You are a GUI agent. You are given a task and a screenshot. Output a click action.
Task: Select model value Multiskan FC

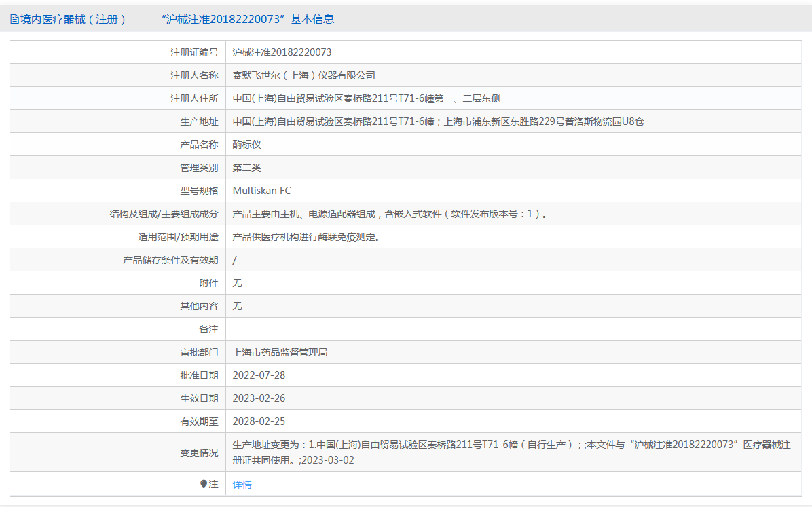[x=261, y=191]
